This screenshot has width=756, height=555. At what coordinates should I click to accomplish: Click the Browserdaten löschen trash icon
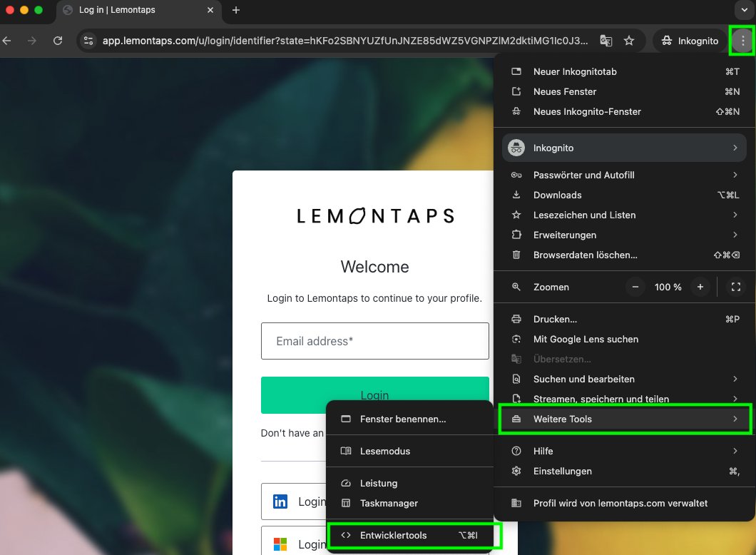click(x=516, y=255)
